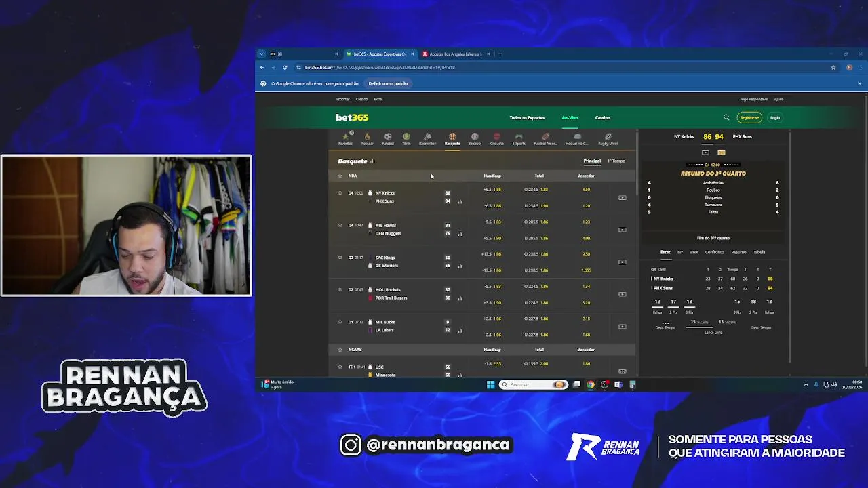Select the Principal market tab
This screenshot has width=868, height=488.
click(592, 161)
